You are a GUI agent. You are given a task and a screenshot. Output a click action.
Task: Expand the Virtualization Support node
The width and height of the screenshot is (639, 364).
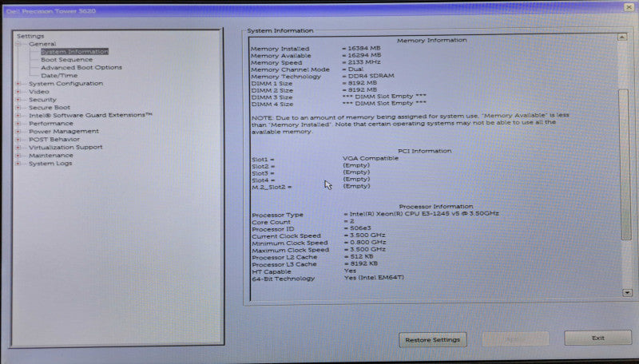[18, 148]
